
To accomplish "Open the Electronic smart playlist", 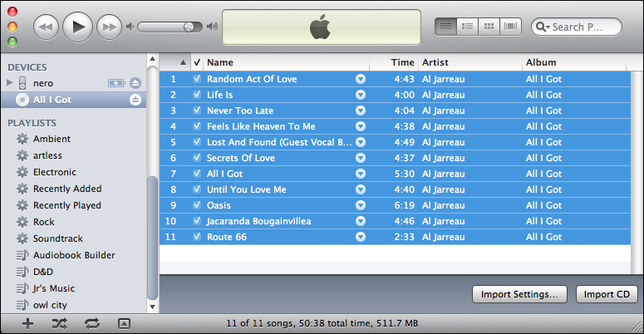I will coord(55,172).
